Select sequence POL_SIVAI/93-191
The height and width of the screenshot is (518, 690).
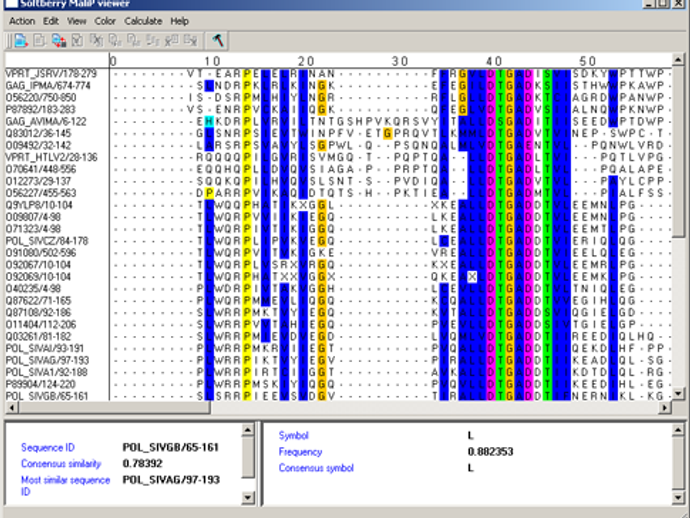pyautogui.click(x=45, y=348)
